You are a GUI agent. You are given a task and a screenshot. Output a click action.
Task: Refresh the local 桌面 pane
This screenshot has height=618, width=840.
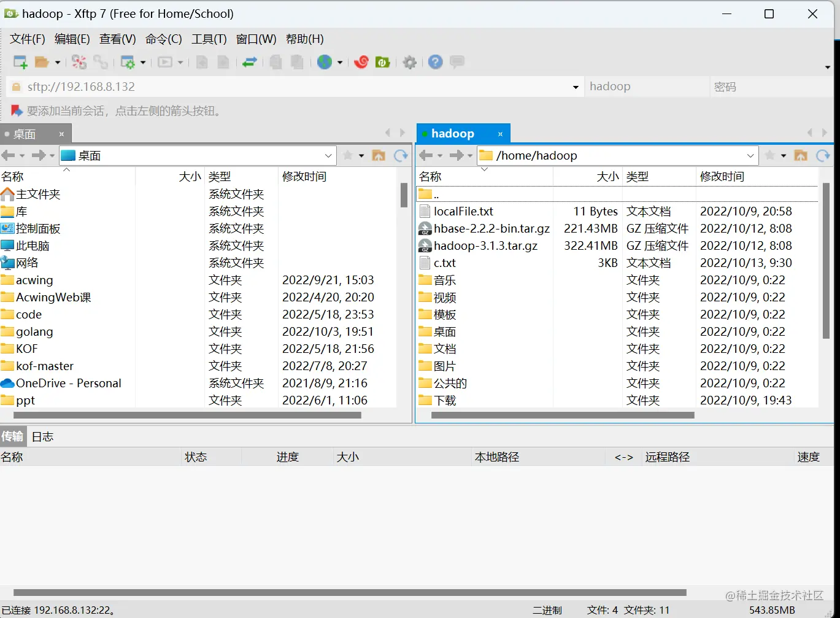coord(401,156)
